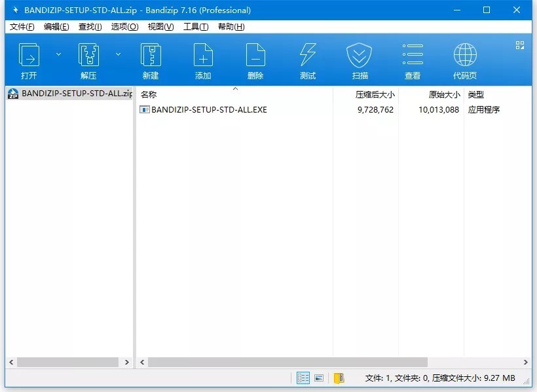Sort by the 类型 column header
Viewport: 537px width, 392px height.
pyautogui.click(x=497, y=94)
